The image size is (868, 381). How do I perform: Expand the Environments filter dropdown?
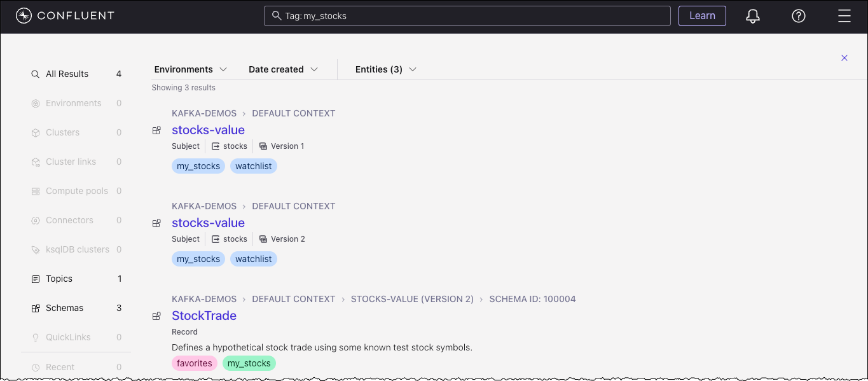[191, 69]
